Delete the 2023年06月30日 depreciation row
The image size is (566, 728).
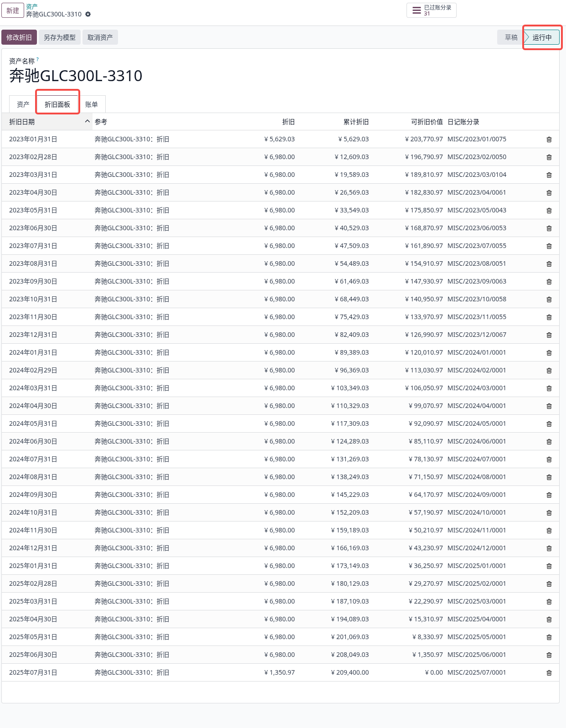549,228
